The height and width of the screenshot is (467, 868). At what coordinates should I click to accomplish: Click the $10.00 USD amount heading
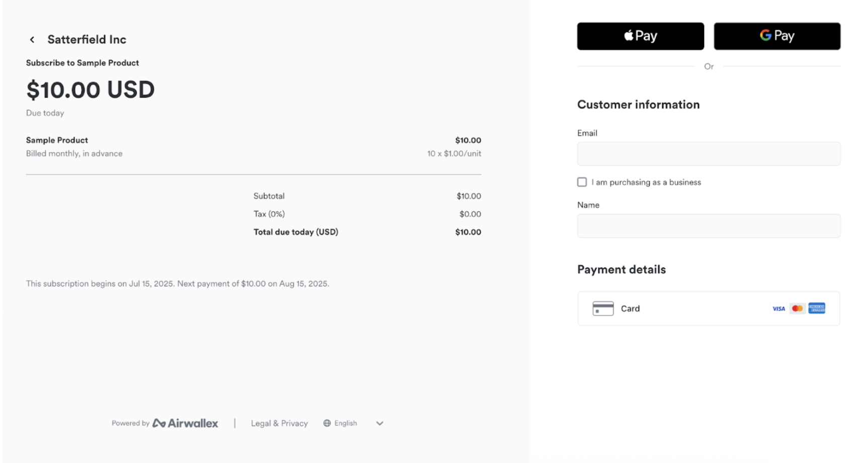tap(91, 90)
